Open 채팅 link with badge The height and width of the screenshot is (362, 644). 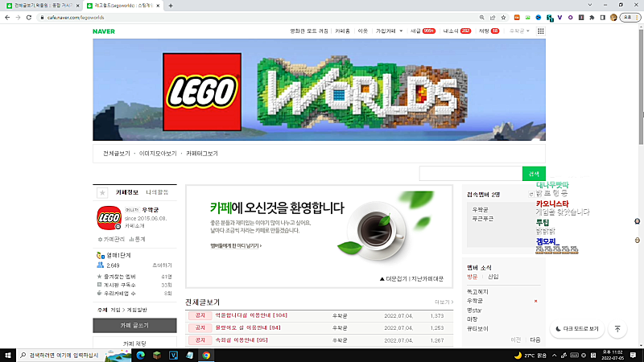point(489,31)
